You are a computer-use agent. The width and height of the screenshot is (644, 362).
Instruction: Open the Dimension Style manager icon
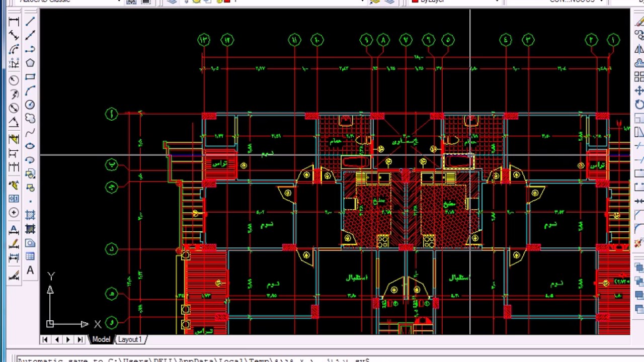tap(14, 276)
